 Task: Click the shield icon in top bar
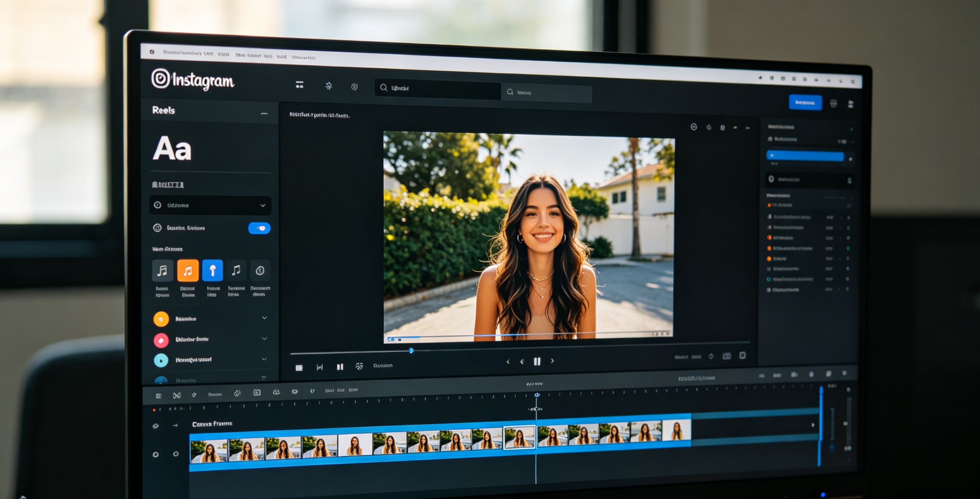(354, 87)
